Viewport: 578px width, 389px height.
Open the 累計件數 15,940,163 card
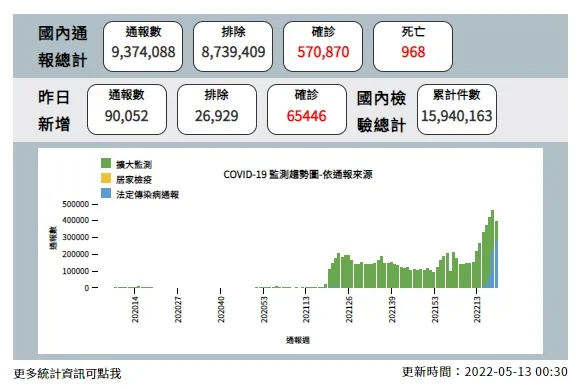pos(457,110)
